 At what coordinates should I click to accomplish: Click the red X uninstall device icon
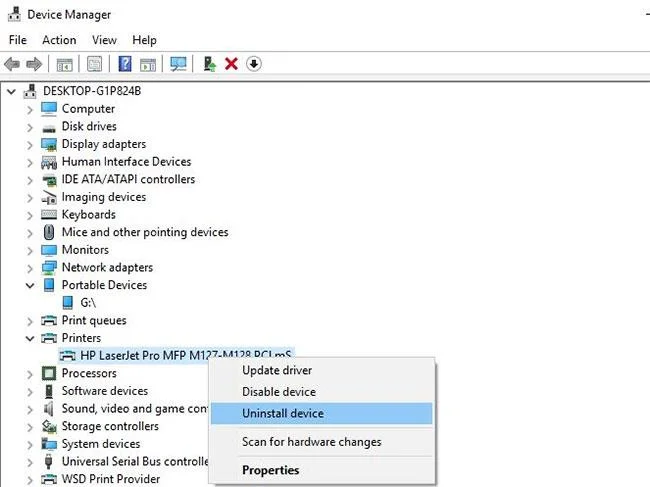[x=231, y=64]
